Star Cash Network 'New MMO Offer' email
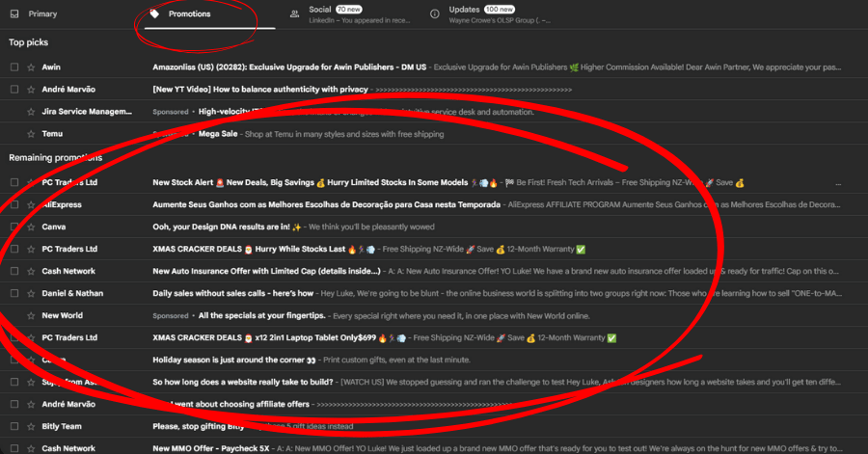The image size is (868, 454). pos(31,448)
